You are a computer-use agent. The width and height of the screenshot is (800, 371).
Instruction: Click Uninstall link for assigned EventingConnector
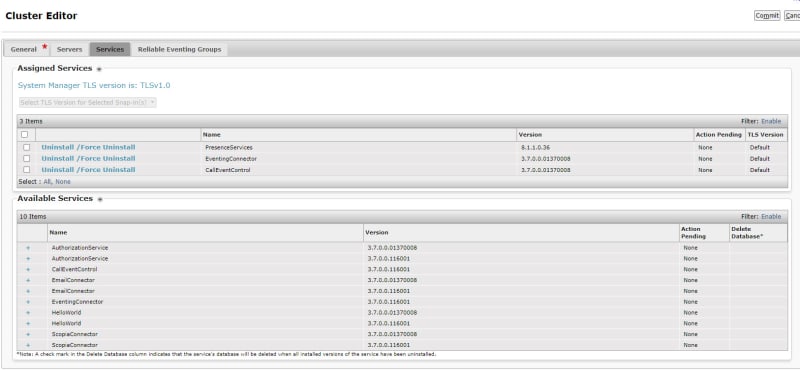(58, 159)
